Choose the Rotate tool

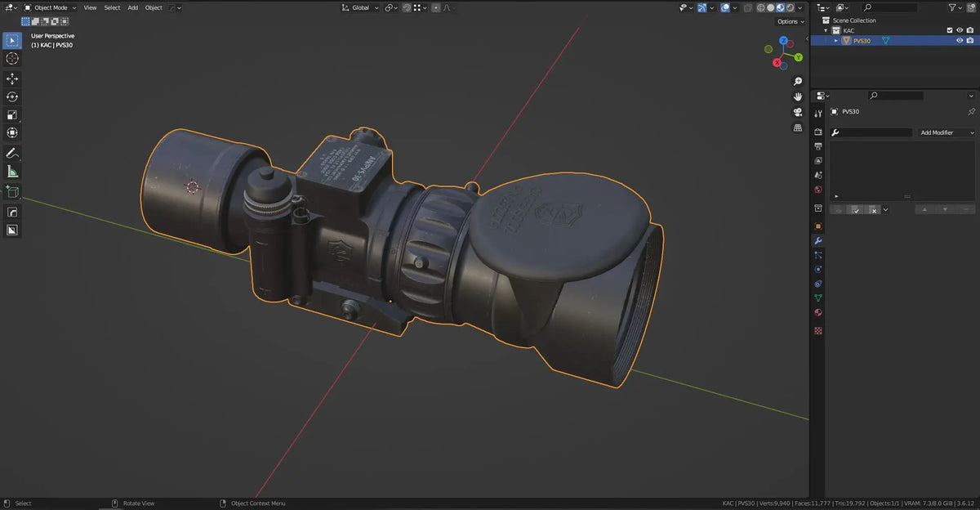tap(12, 96)
